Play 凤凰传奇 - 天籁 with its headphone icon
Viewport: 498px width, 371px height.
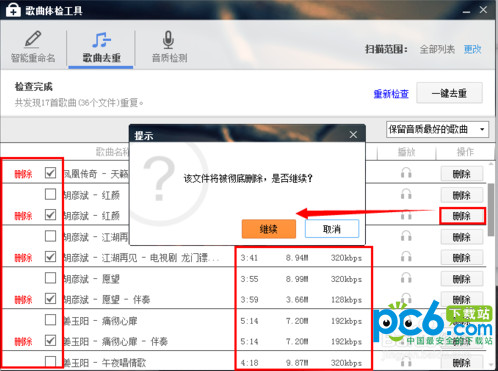tap(406, 173)
